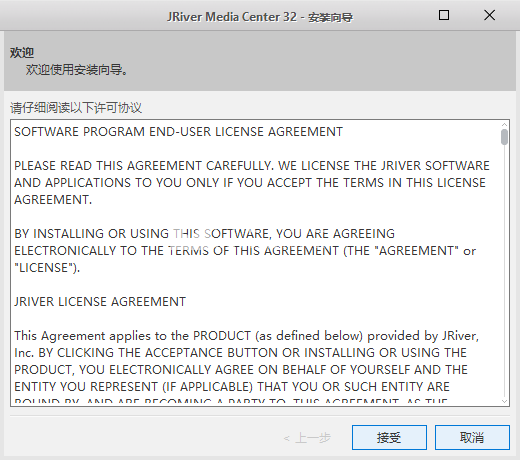Click the line starting "AND APPLICATIONS TO YOU"
Viewport: 520px width, 460px height.
click(250, 183)
